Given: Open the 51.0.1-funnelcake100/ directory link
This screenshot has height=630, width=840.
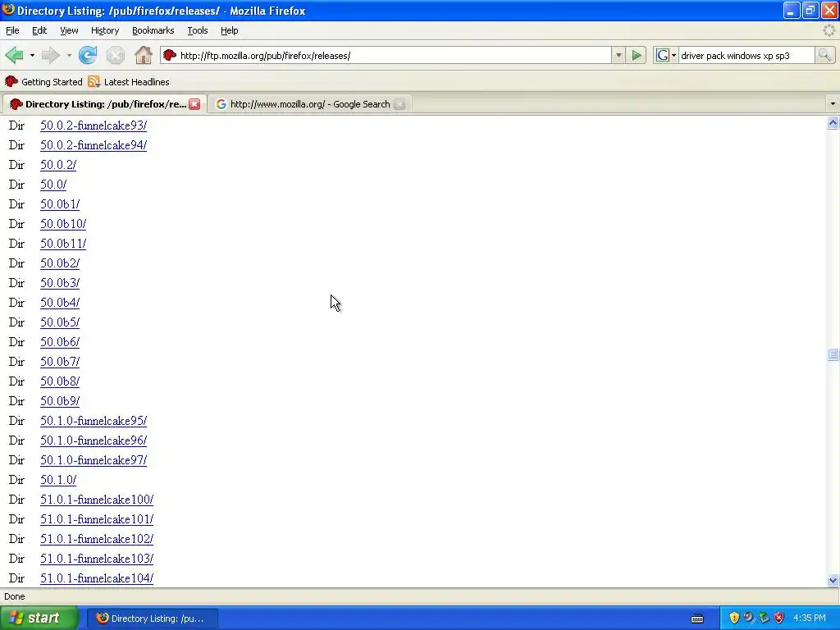Looking at the screenshot, I should [97, 500].
